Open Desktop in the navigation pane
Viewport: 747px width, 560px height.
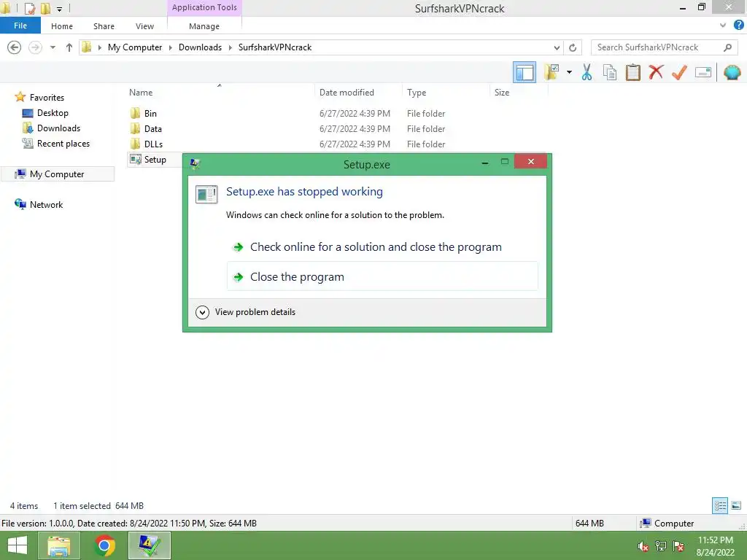pos(53,113)
